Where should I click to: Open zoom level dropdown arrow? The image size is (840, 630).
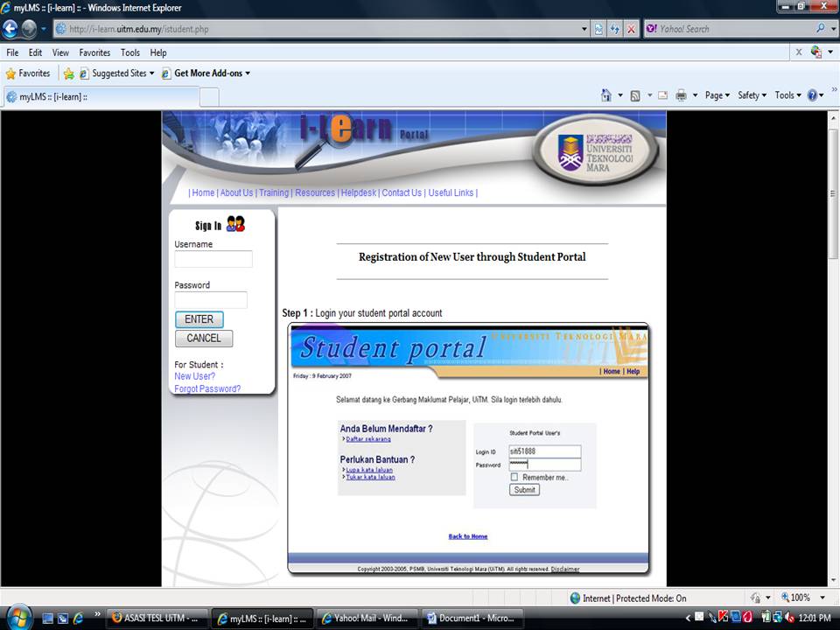click(x=822, y=598)
